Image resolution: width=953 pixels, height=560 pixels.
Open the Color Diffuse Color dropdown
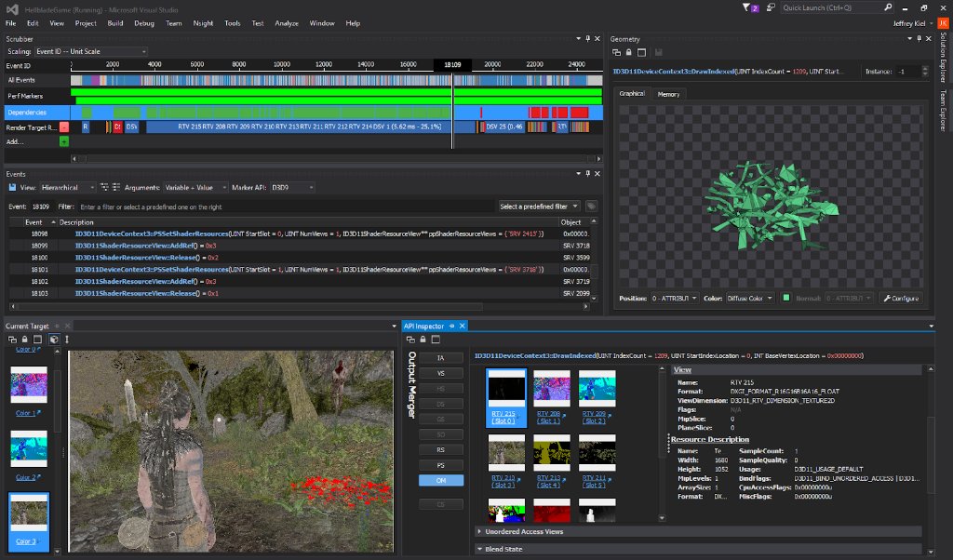click(749, 299)
